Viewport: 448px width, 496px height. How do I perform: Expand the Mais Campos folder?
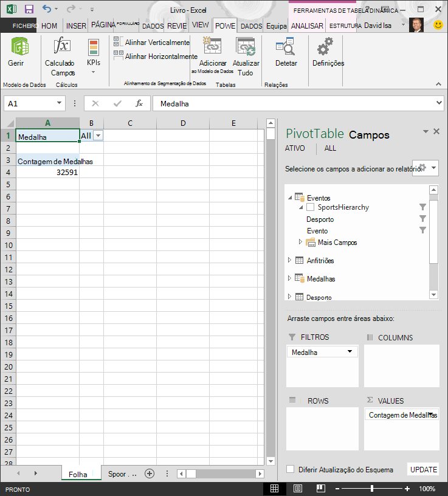[x=300, y=242]
